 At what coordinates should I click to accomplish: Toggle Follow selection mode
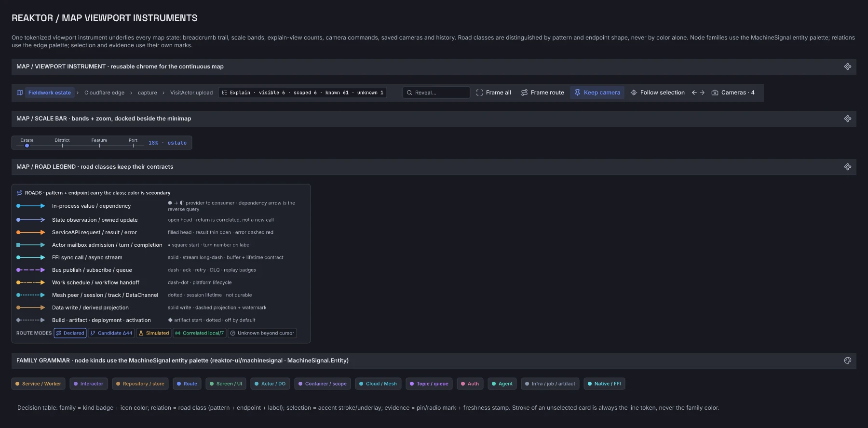[658, 93]
